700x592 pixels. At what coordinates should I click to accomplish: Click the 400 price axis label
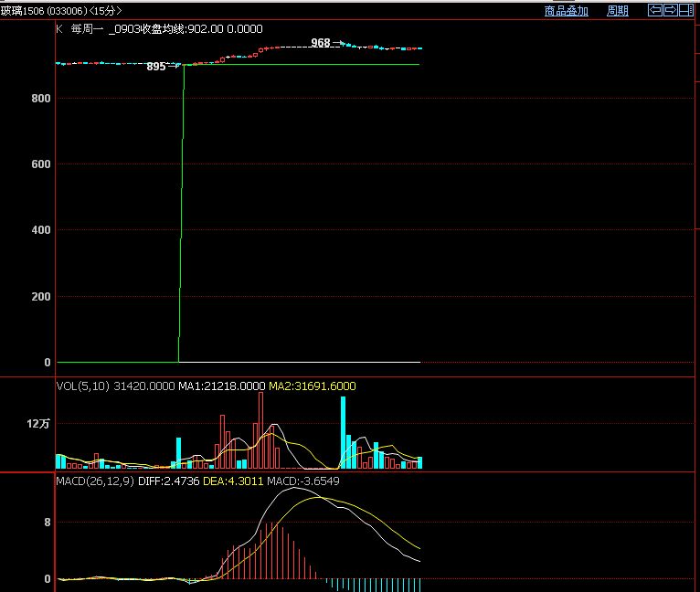(38, 230)
